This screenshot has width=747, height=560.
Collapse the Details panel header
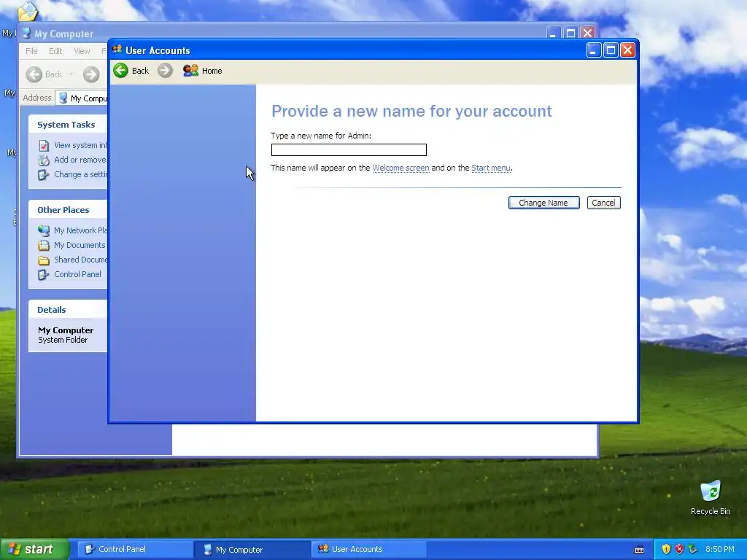pos(67,309)
